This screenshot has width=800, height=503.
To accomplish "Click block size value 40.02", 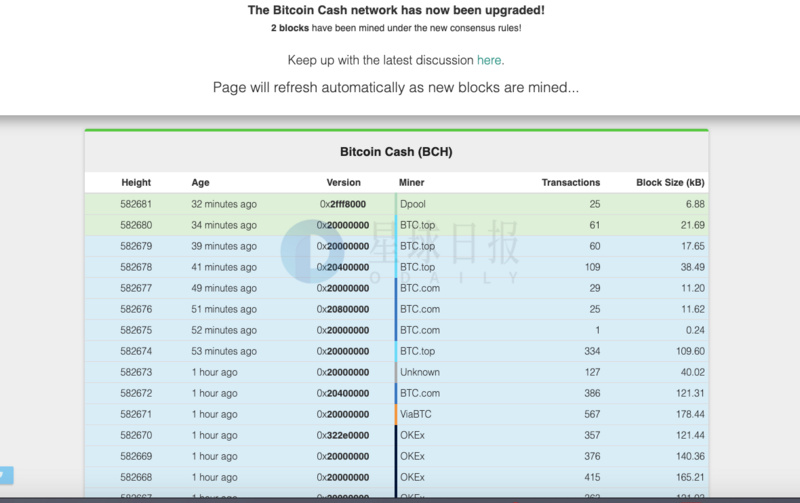I will (x=692, y=372).
